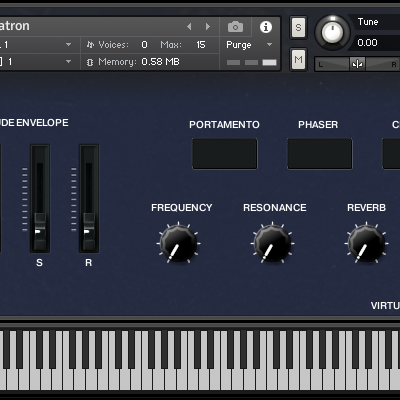The width and height of the screenshot is (400, 400).
Task: Click the Memory 0.58 MB readout
Action: coord(160,62)
